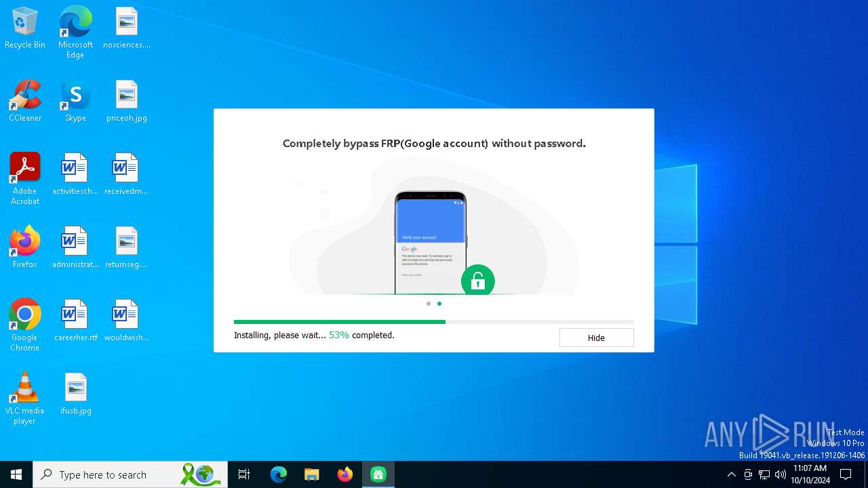The image size is (868, 488).
Task: Open the Skype desktop shortcut
Action: [x=75, y=101]
